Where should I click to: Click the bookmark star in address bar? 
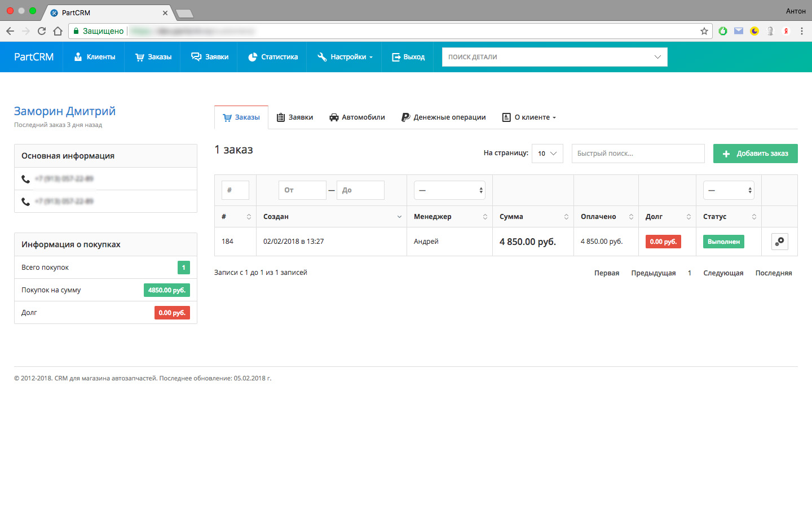click(x=704, y=31)
